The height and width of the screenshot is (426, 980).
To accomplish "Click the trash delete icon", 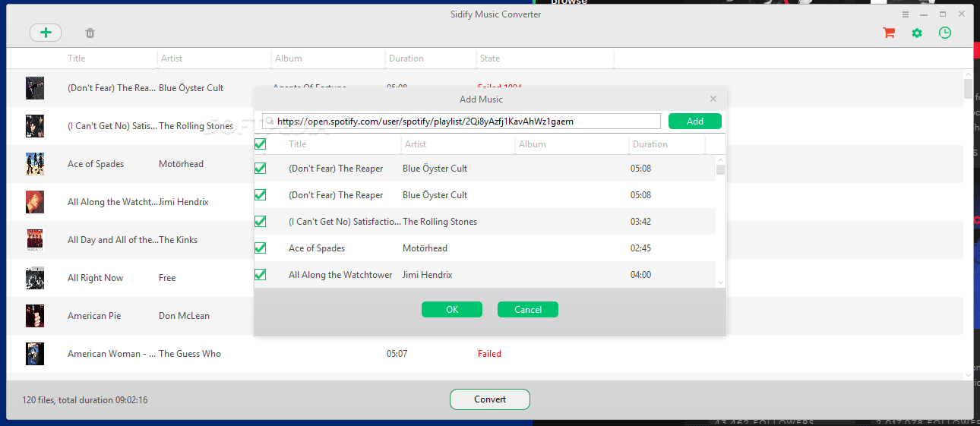I will point(90,33).
